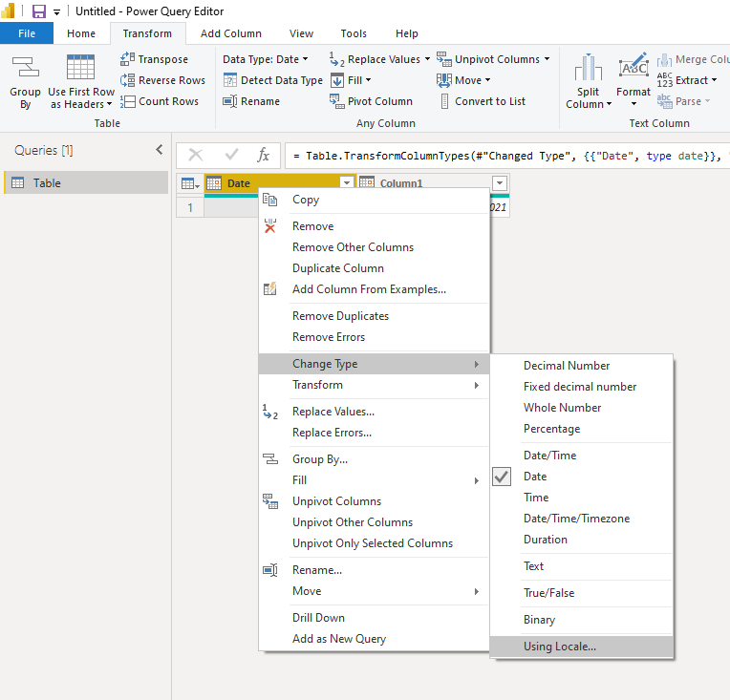
Task: Click the Pivot Column icon
Action: click(x=337, y=101)
